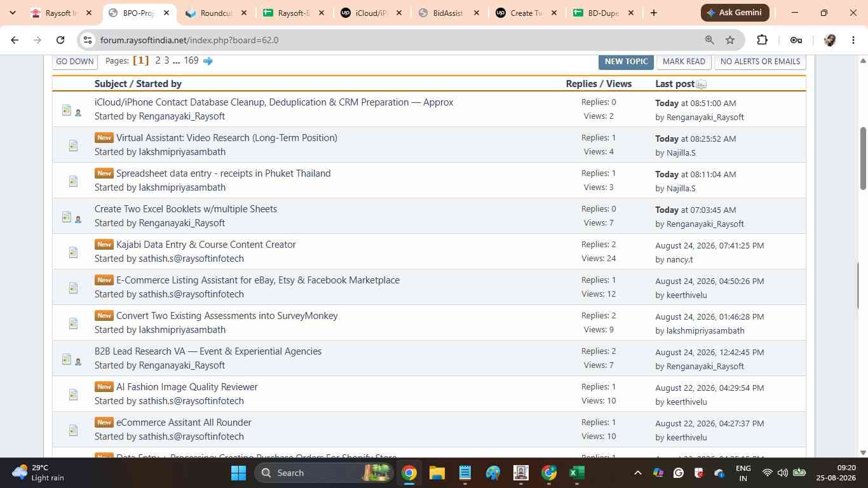Click the NEW TOPIC button
The width and height of the screenshot is (868, 488).
[x=626, y=62]
